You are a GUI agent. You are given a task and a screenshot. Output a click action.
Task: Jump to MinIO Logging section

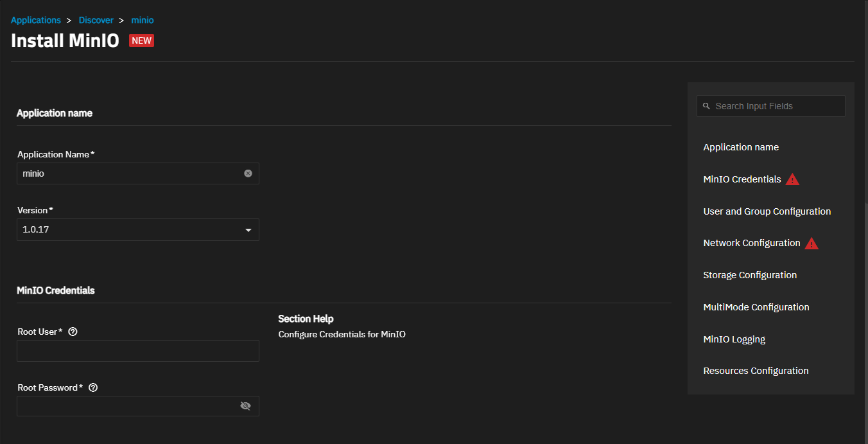pyautogui.click(x=734, y=339)
